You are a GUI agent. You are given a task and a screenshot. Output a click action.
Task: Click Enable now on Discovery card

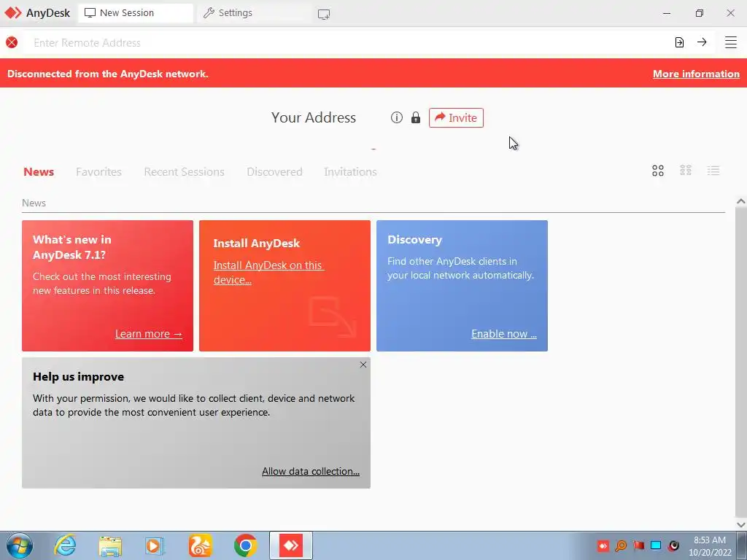(504, 334)
